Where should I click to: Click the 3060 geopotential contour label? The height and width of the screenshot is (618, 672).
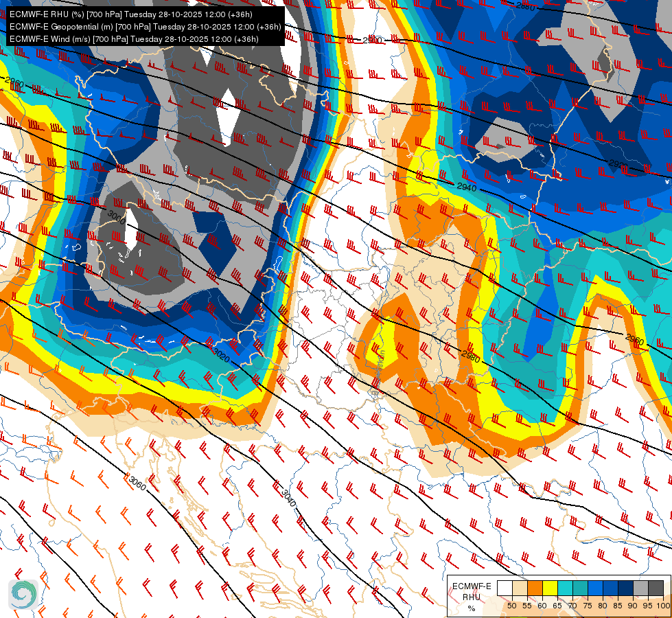click(x=137, y=484)
